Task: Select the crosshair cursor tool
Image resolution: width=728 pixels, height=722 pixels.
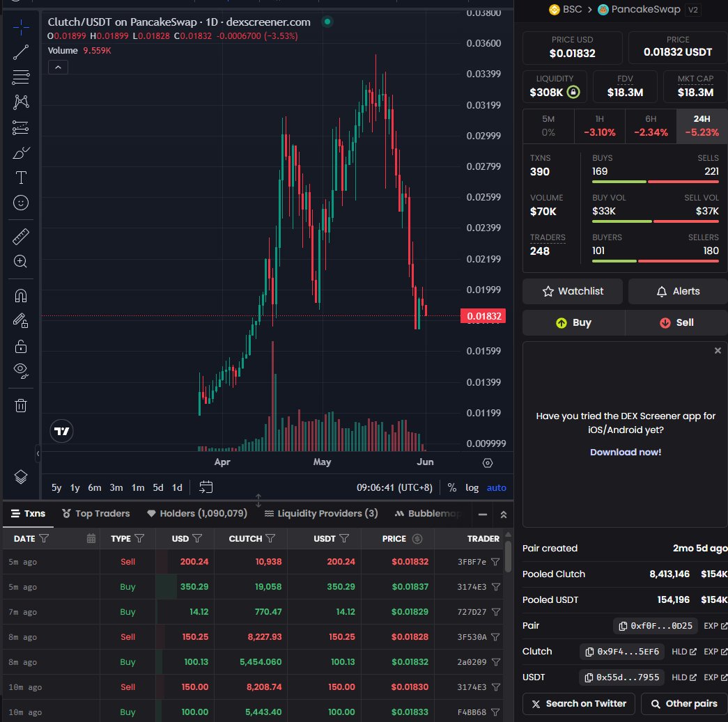Action: pyautogui.click(x=21, y=27)
